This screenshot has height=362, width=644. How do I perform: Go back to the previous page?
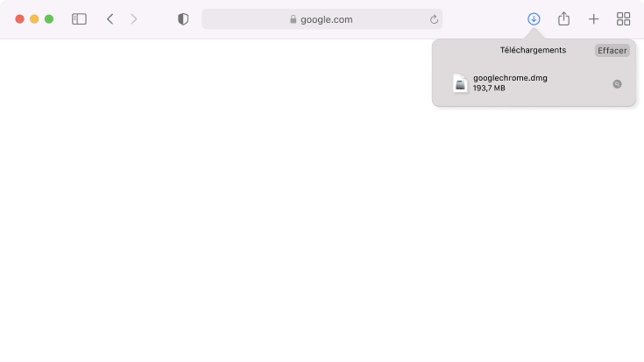(x=110, y=19)
